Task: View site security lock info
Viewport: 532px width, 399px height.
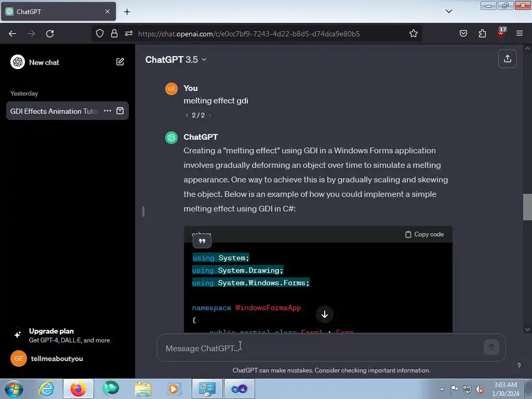Action: click(x=114, y=33)
